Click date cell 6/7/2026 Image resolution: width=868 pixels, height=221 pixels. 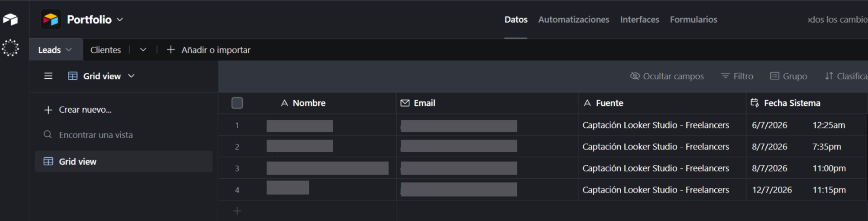point(769,125)
